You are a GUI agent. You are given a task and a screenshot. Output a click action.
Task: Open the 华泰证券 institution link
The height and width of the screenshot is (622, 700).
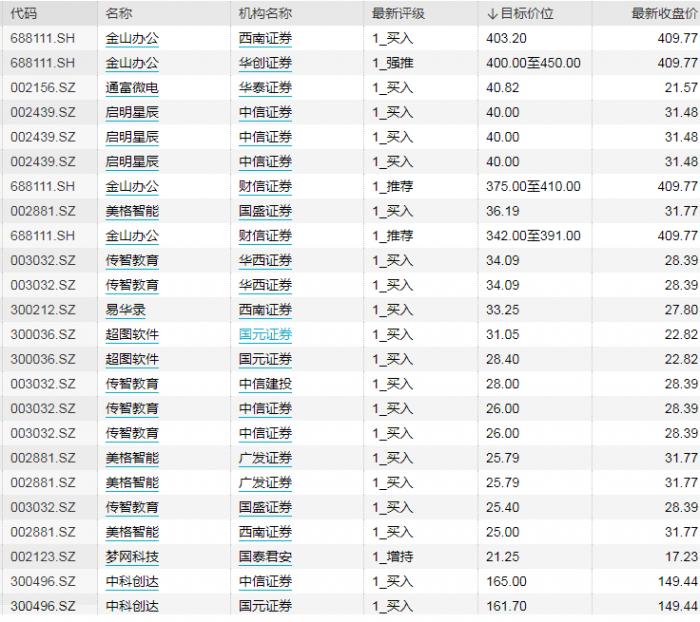[265, 88]
